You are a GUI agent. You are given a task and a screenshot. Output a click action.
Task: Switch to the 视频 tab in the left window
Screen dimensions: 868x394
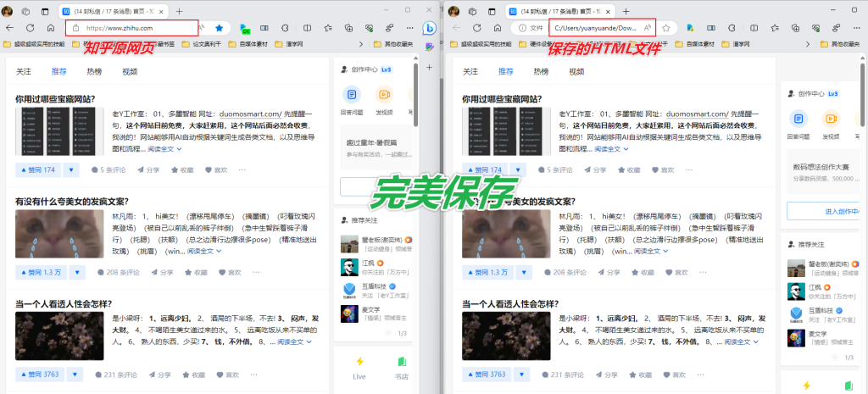tap(130, 71)
